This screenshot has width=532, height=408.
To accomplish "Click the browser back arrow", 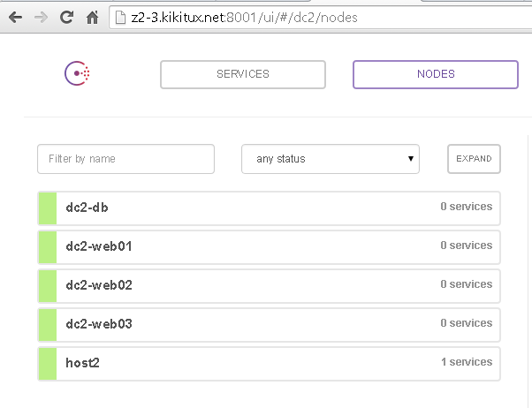I will [15, 18].
